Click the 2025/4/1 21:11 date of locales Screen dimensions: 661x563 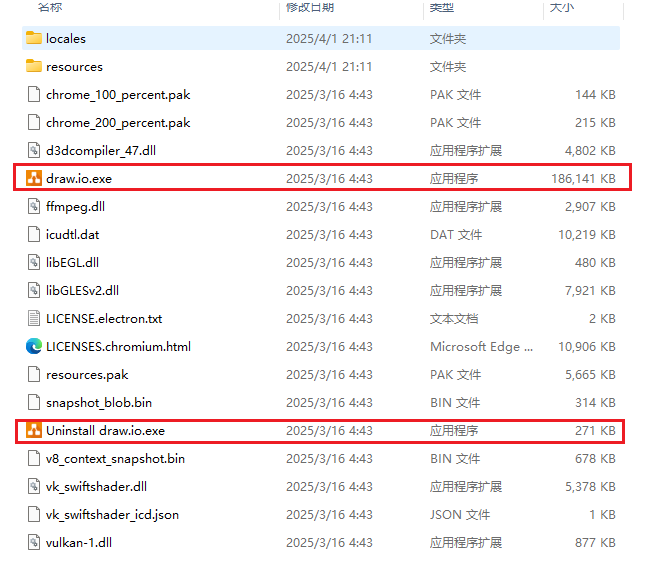pos(329,38)
